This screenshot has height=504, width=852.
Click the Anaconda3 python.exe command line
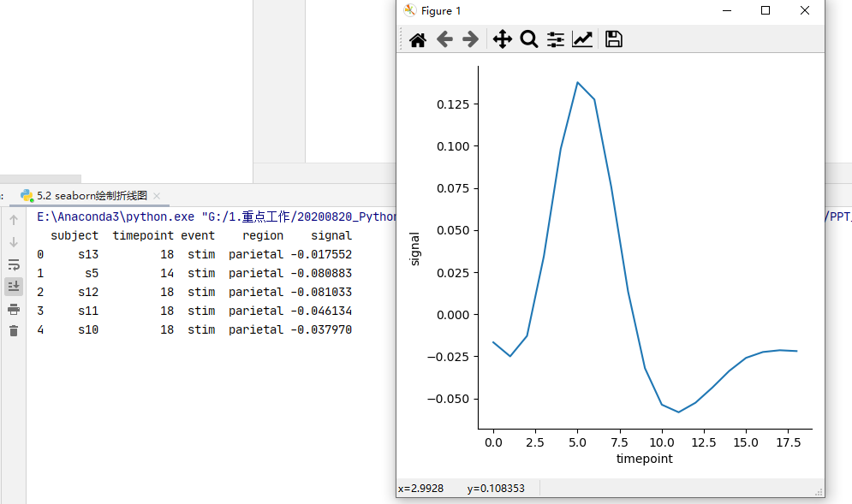(217, 216)
